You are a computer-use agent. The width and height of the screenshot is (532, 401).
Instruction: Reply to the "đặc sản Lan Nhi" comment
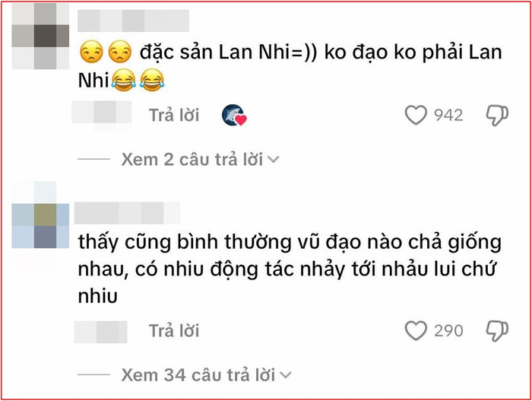pos(174,115)
